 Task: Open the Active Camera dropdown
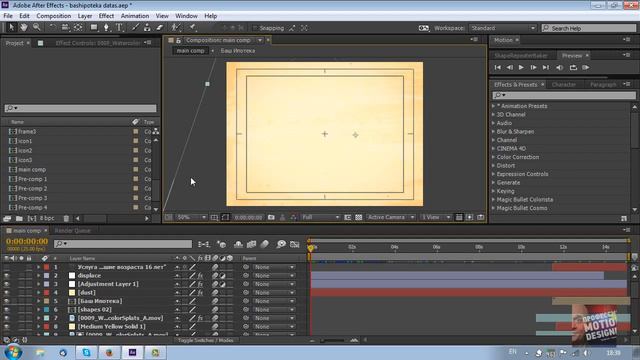[x=391, y=217]
